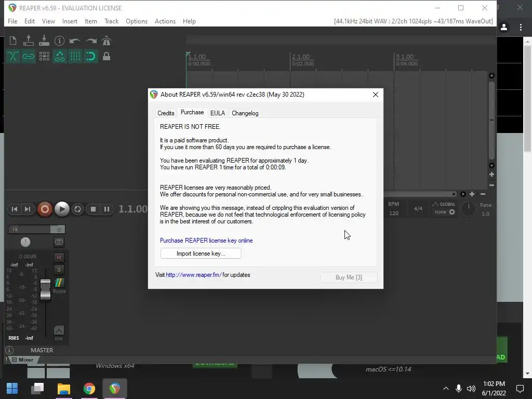Image resolution: width=532 pixels, height=399 pixels.
Task: Click the Save project toolbar icon
Action: pyautogui.click(x=44, y=41)
